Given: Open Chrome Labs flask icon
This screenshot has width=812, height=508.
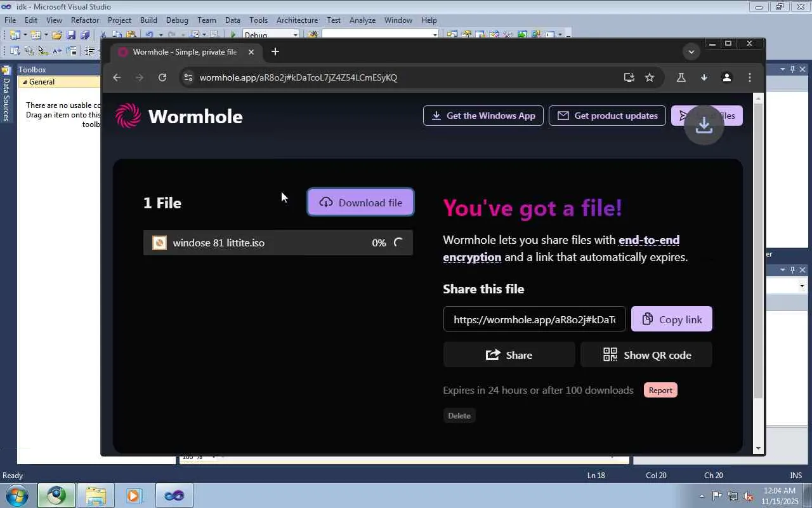Looking at the screenshot, I should (x=681, y=77).
